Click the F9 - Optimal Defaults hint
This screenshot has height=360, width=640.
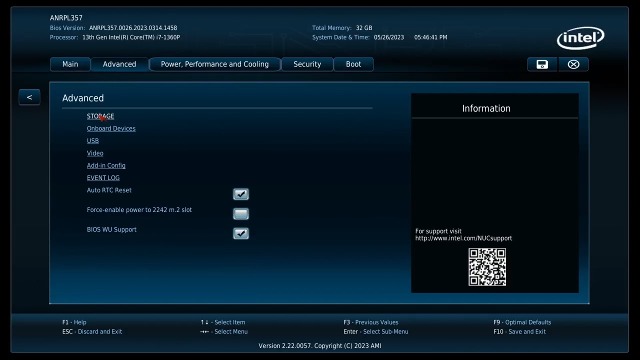[x=522, y=322]
